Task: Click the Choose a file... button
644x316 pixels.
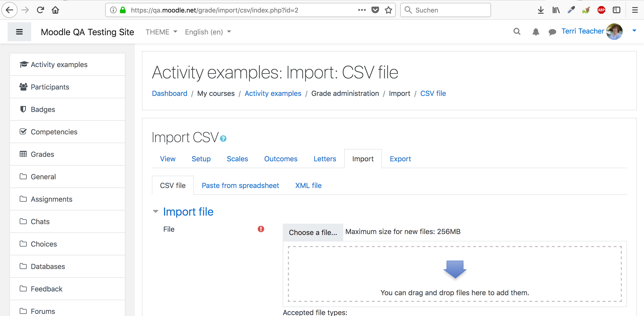Action: coord(313,232)
